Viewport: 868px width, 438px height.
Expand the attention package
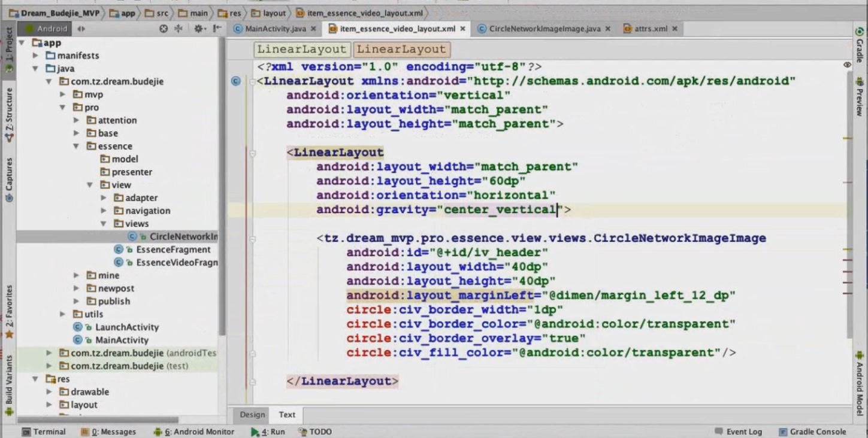tap(76, 120)
